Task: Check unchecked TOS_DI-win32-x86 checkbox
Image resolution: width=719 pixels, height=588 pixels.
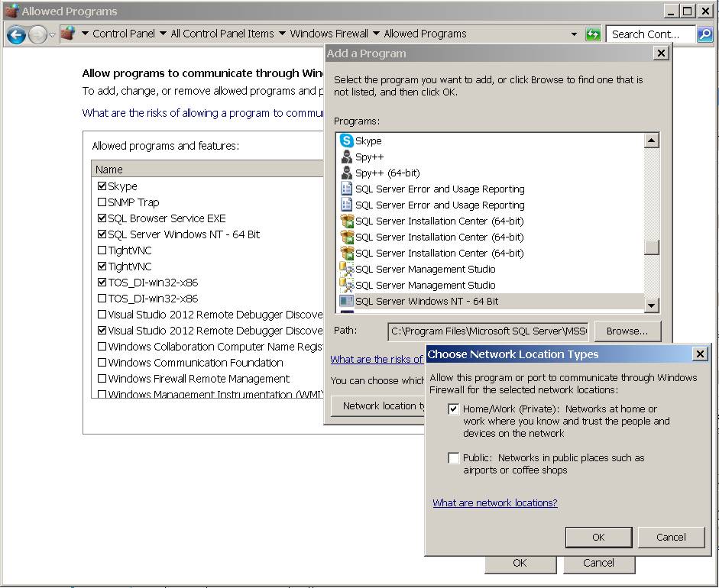Action: (x=102, y=299)
